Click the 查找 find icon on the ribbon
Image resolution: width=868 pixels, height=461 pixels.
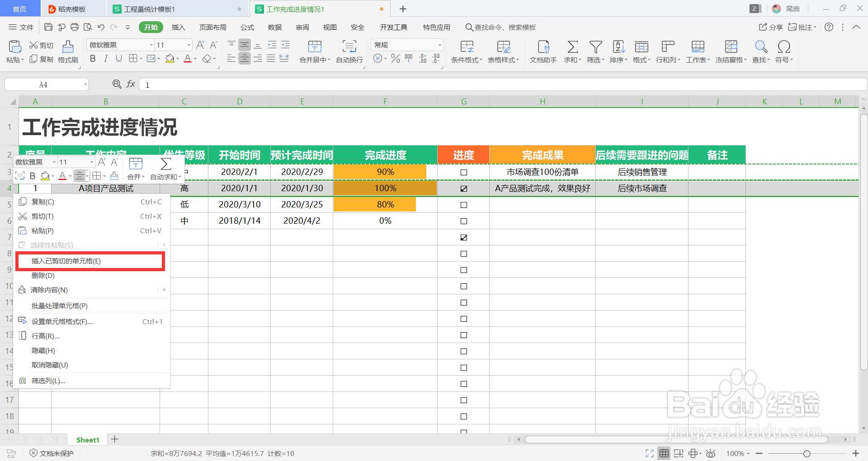pos(760,51)
